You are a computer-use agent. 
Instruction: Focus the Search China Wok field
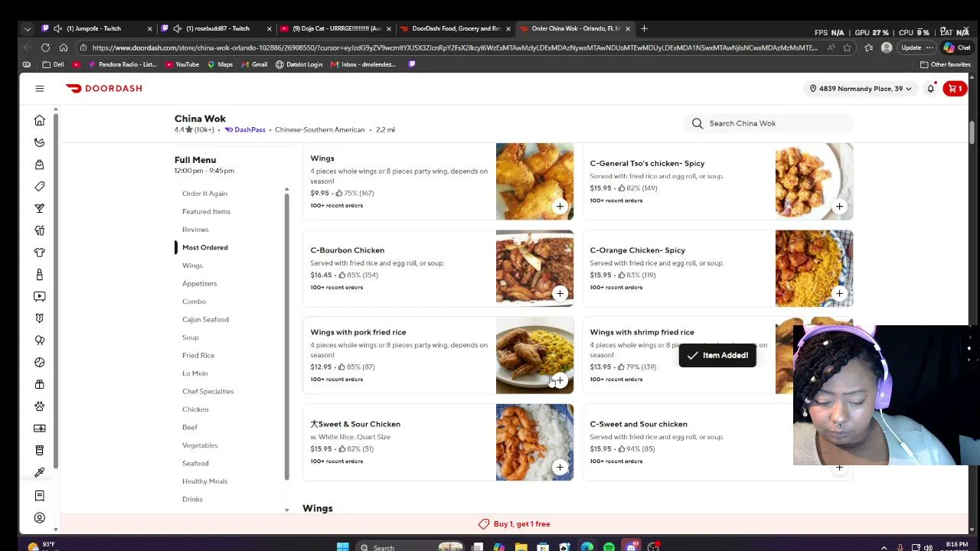click(769, 123)
